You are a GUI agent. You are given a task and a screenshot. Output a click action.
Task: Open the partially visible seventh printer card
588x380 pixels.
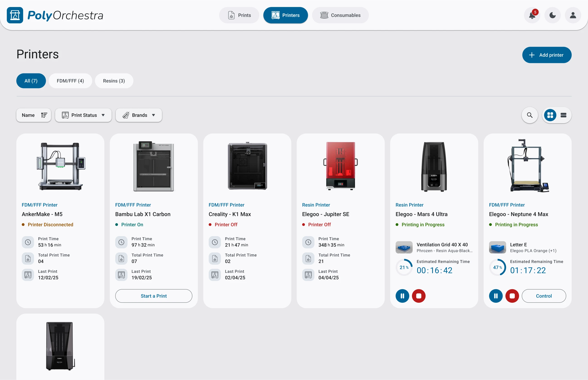point(60,347)
